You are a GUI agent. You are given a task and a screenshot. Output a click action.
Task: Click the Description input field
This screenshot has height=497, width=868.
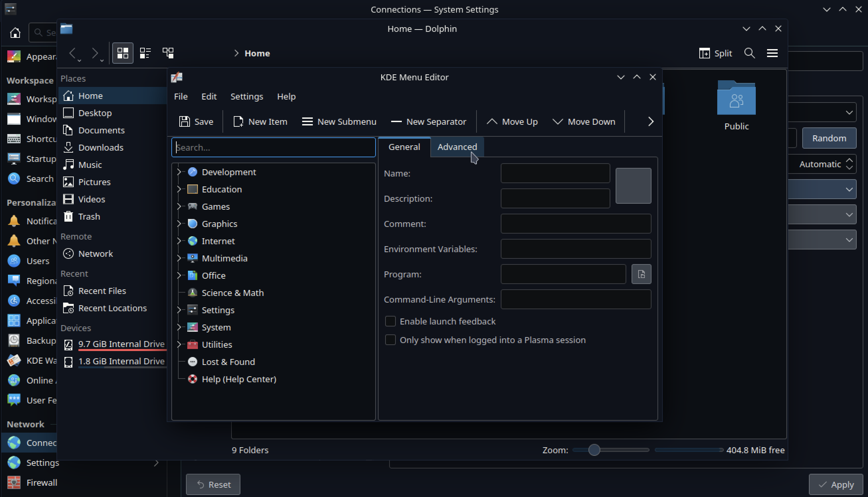coord(555,199)
